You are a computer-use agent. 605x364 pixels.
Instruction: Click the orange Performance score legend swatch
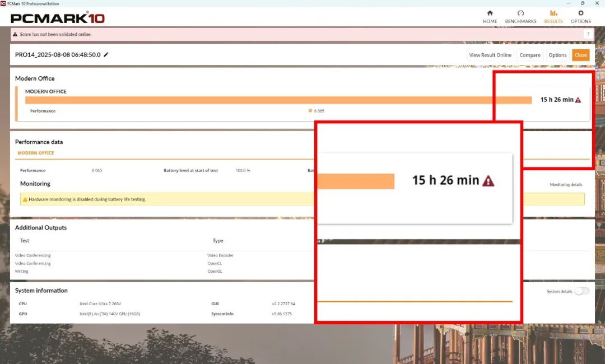click(310, 111)
